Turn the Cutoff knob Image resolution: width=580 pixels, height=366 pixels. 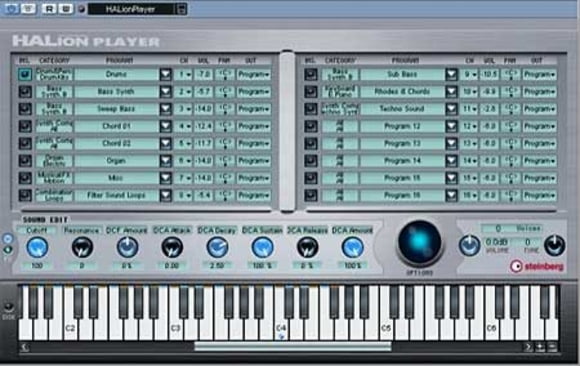37,247
